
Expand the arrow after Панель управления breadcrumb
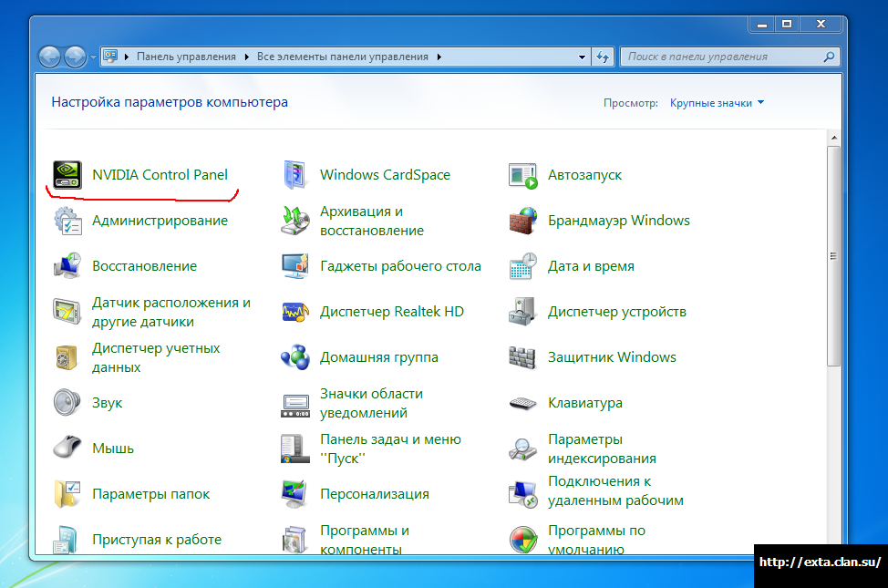pos(247,57)
